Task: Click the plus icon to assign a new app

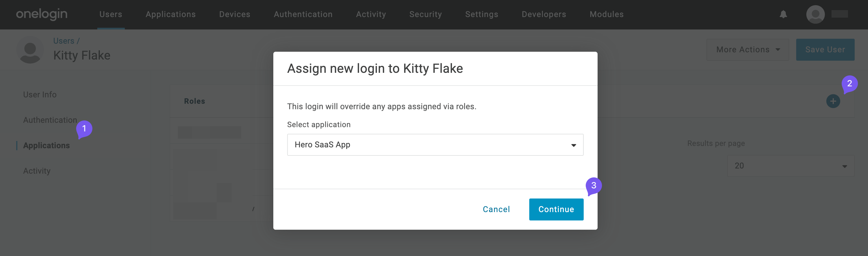Action: [x=833, y=101]
